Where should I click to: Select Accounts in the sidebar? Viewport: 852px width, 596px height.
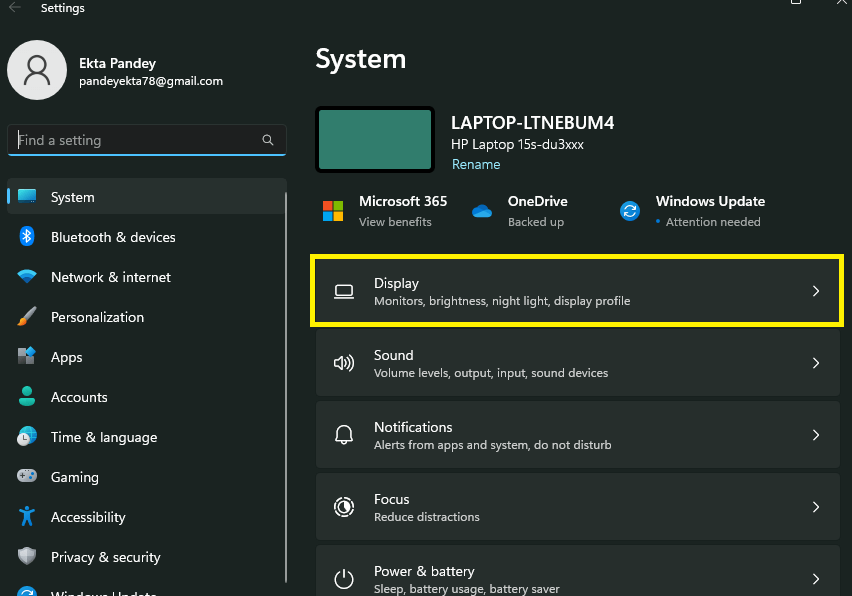(79, 397)
